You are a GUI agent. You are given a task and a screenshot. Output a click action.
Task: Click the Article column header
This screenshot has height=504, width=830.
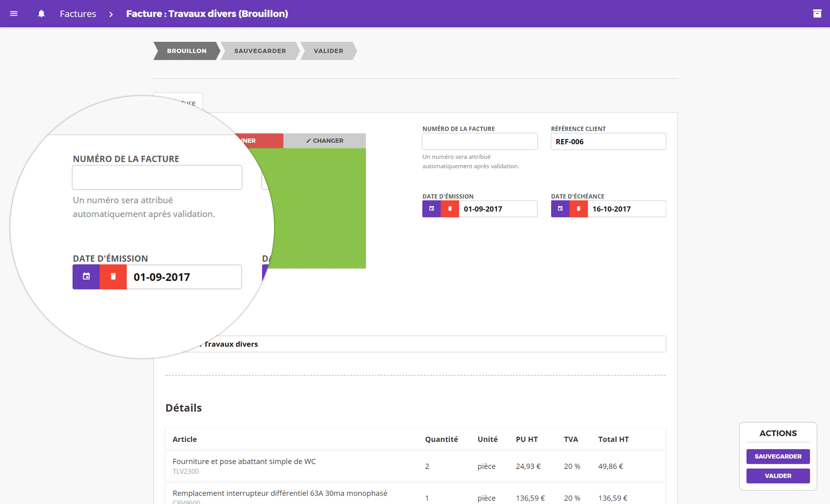[185, 439]
